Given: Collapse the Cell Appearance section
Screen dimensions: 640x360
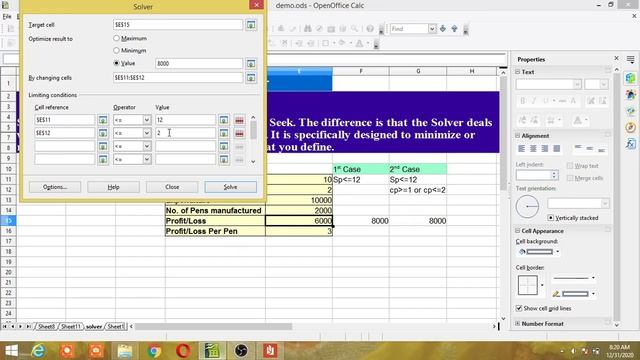Looking at the screenshot, I should click(518, 231).
